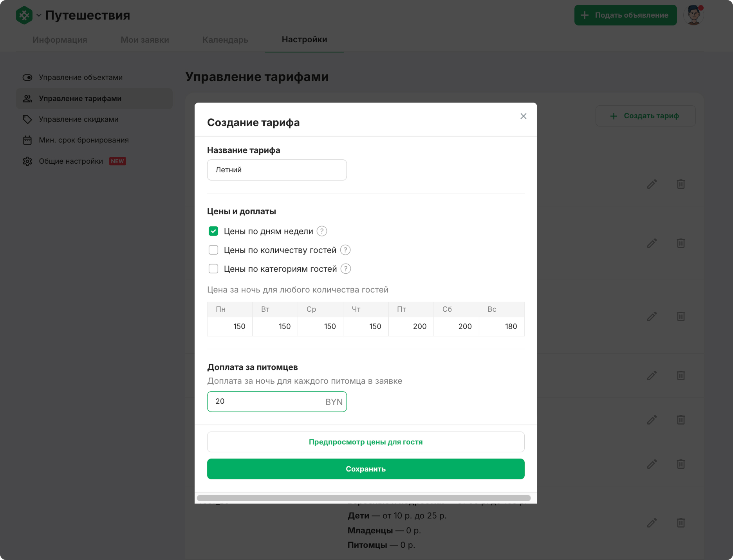
Task: Select the Пт price cell with 200
Action: pyautogui.click(x=411, y=326)
